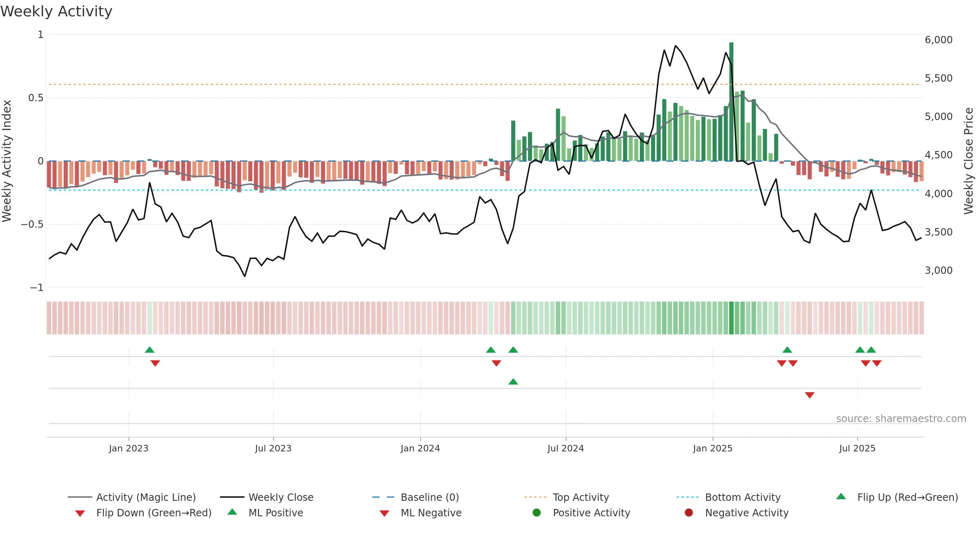Toggle Activity (Magic Line) legend entry
Screen dimensions: 980x551
132,497
